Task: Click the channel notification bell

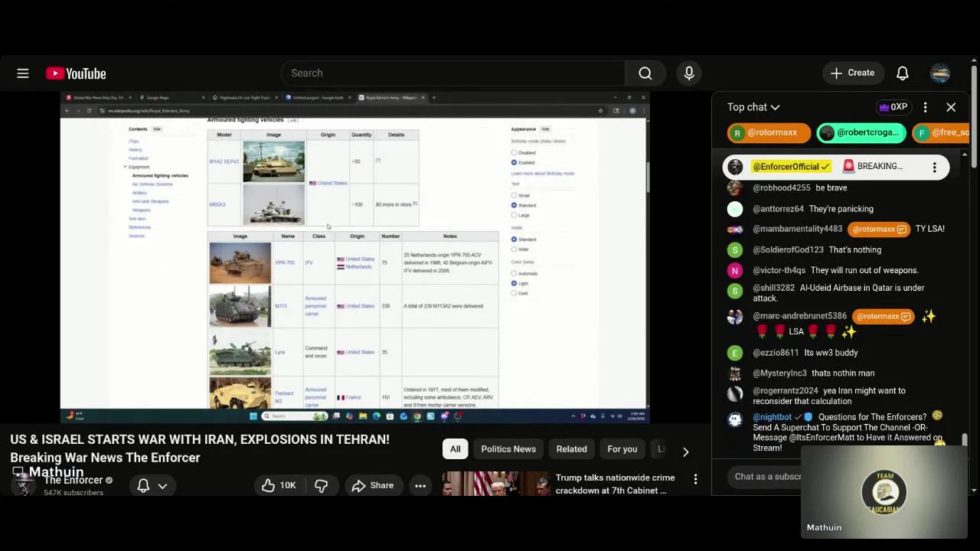Action: pos(143,485)
